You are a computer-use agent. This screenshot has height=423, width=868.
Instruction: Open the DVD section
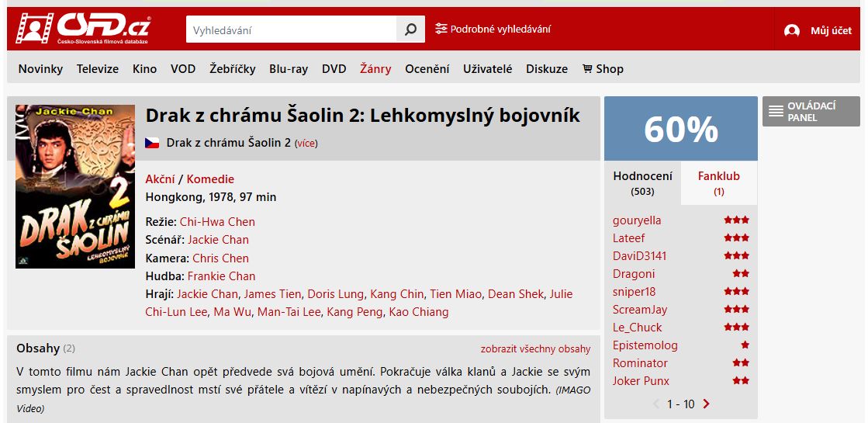click(x=334, y=68)
